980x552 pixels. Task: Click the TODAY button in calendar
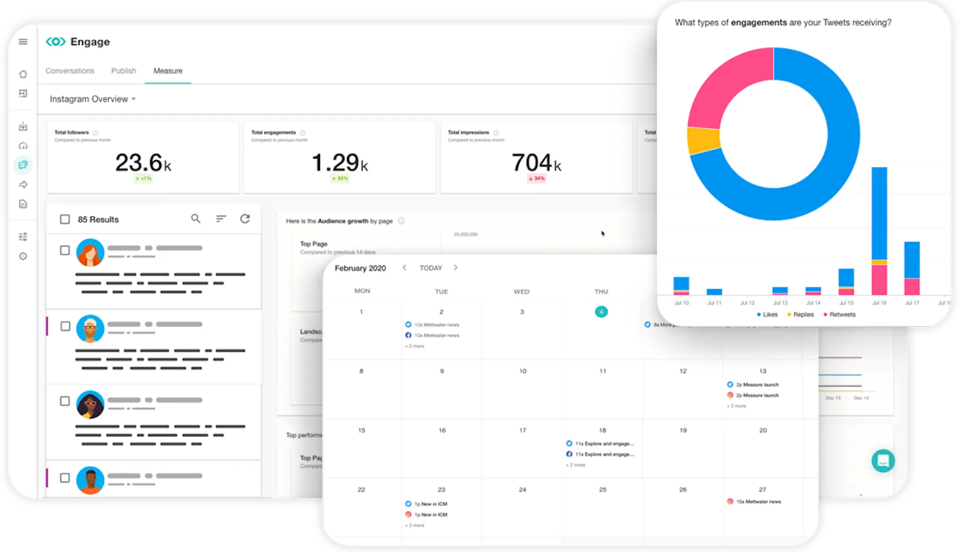point(430,268)
